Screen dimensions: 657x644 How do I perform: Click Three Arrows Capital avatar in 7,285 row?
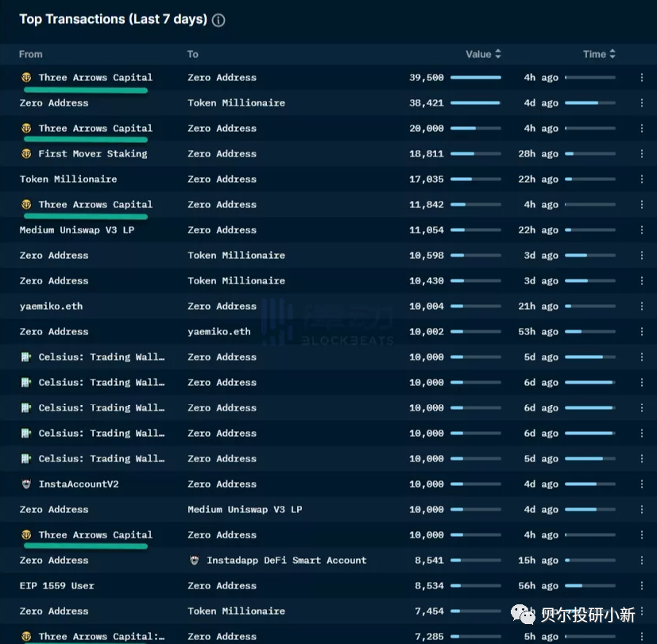[26, 637]
